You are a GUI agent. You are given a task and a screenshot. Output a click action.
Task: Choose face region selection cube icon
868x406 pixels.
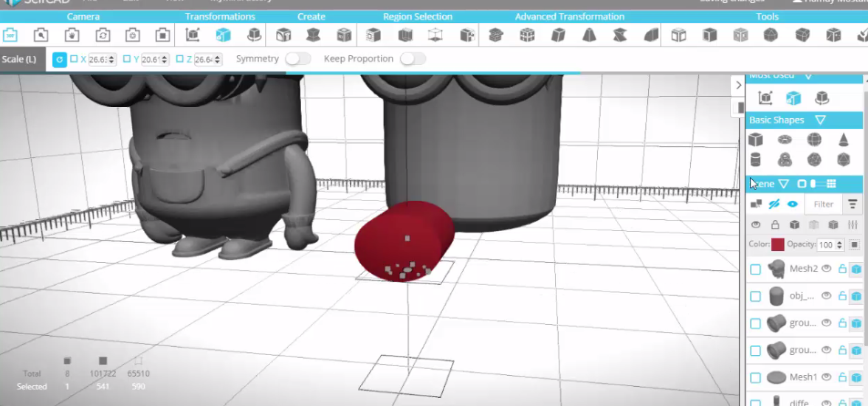373,35
